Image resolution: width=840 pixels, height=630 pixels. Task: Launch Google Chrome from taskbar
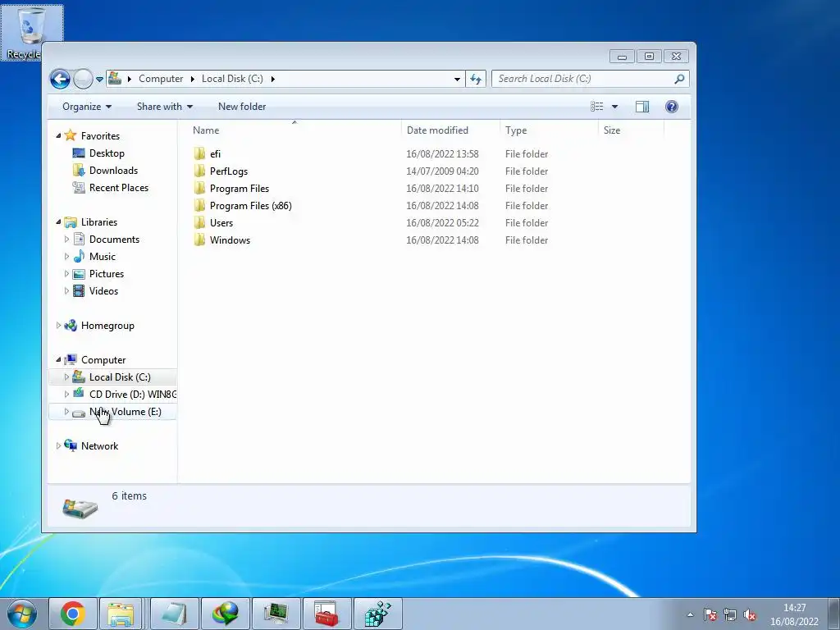pyautogui.click(x=73, y=614)
